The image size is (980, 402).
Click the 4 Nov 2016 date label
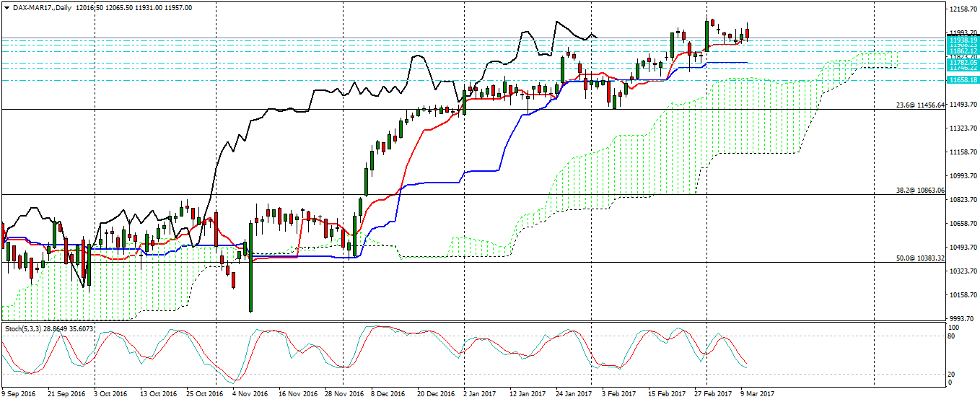[x=250, y=394]
